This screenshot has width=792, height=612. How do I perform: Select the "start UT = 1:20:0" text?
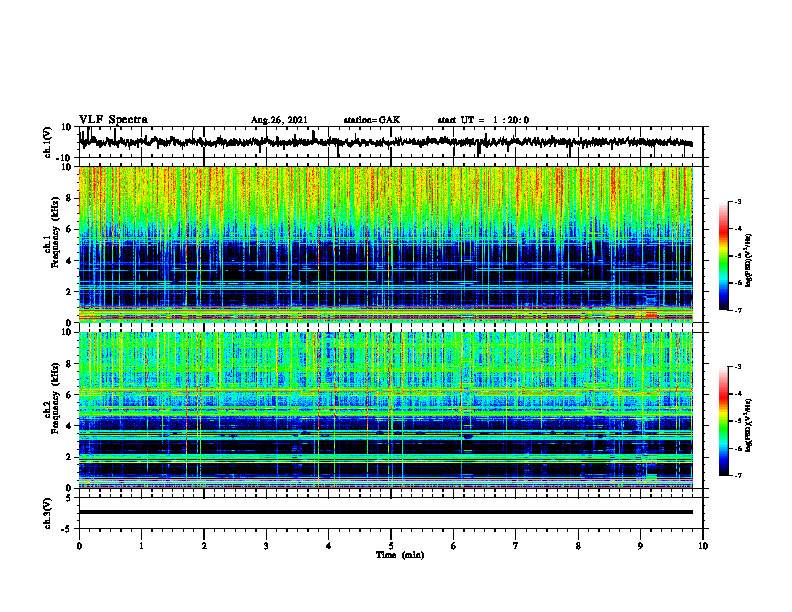pos(483,120)
